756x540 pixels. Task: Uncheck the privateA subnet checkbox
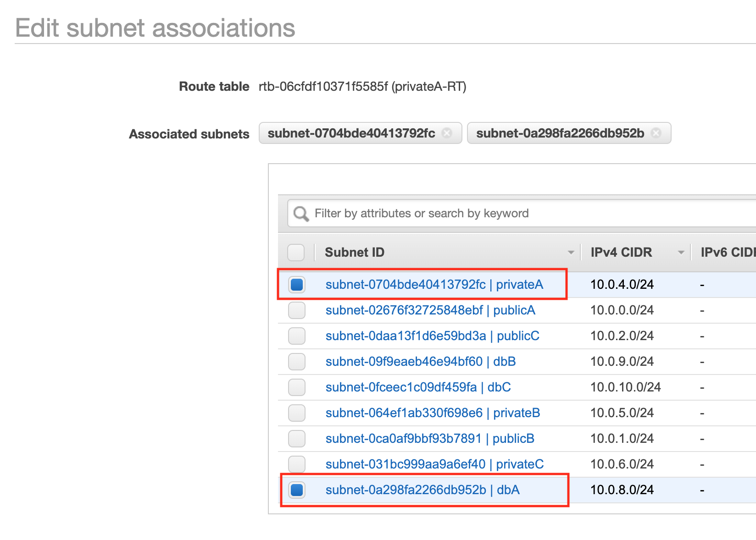[297, 285]
